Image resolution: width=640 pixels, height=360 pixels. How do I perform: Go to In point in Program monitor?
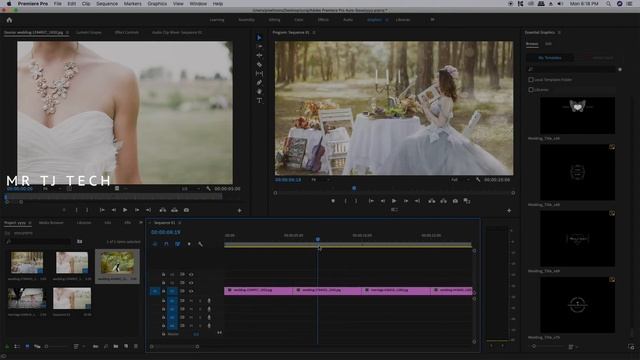tap(371, 201)
